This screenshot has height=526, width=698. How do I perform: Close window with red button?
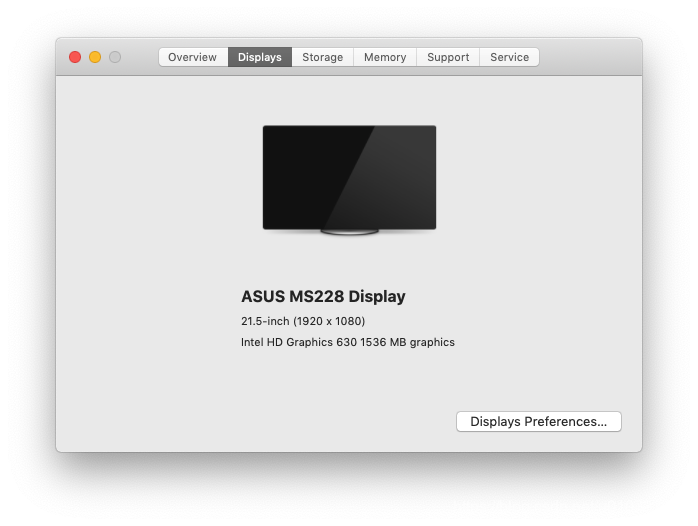point(75,57)
